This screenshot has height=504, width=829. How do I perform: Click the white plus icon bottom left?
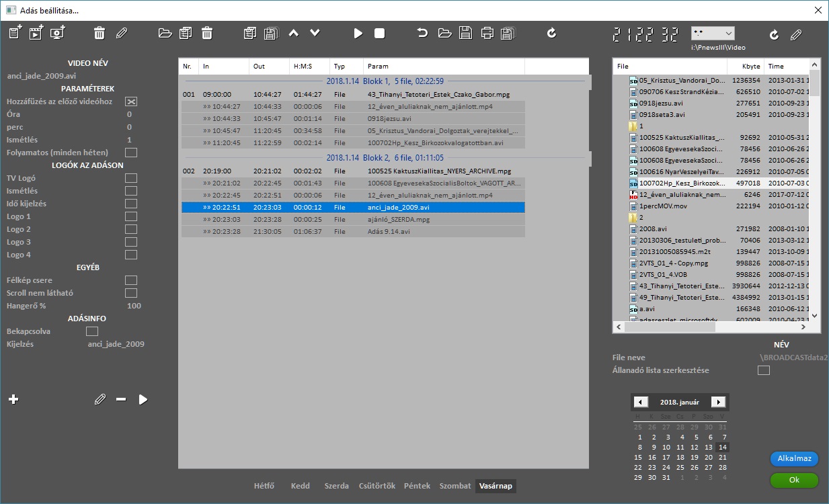13,399
